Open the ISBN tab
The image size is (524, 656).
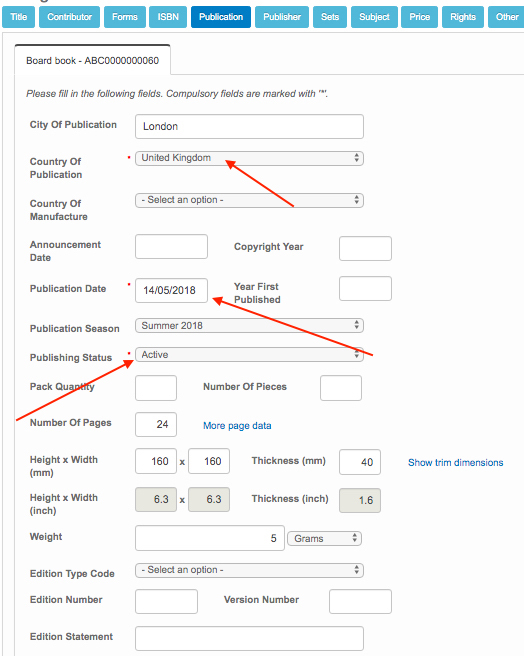[x=168, y=17]
